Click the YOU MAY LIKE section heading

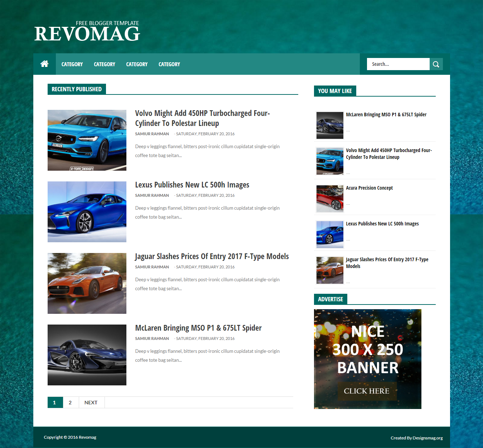coord(335,91)
